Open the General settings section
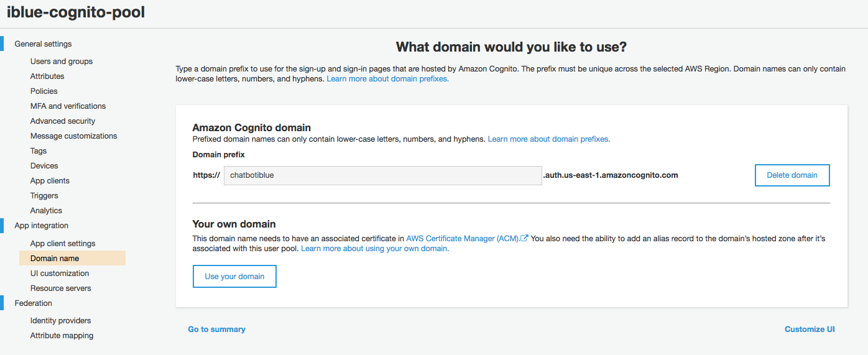This screenshot has height=355, width=868. tap(43, 44)
